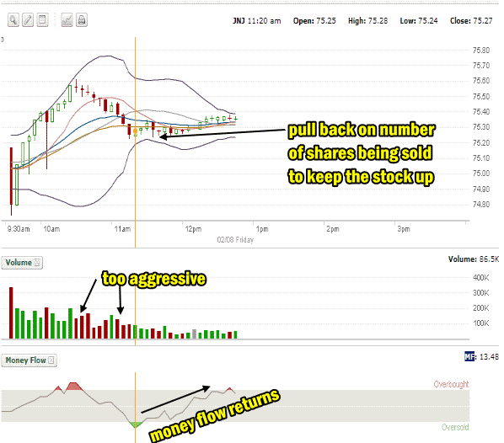Click the tallest red opening volume bar
This screenshot has width=504, height=443.
[11, 313]
